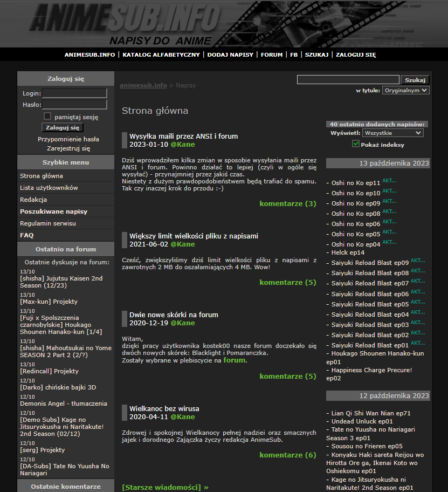The image size is (448, 492).
Task: Expand the 'Wyświetl' Wszystkie dropdown
Action: pyautogui.click(x=392, y=133)
